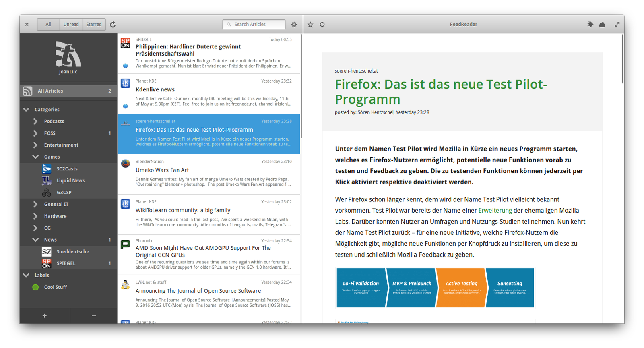Viewport: 644px width, 348px height.
Task: Toggle unread dot on Philippinen article
Action: (x=126, y=66)
